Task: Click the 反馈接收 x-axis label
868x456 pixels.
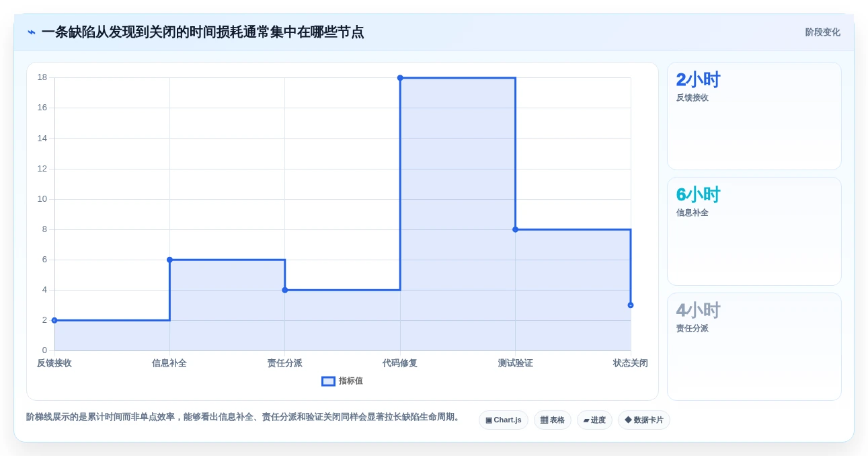Action: pyautogui.click(x=54, y=363)
